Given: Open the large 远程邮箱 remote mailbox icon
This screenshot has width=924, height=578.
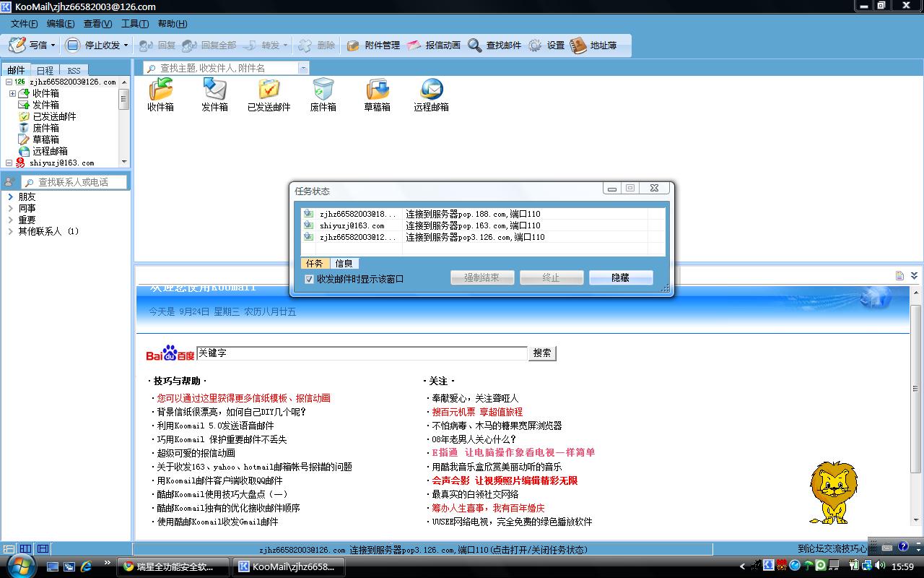Looking at the screenshot, I should point(432,89).
